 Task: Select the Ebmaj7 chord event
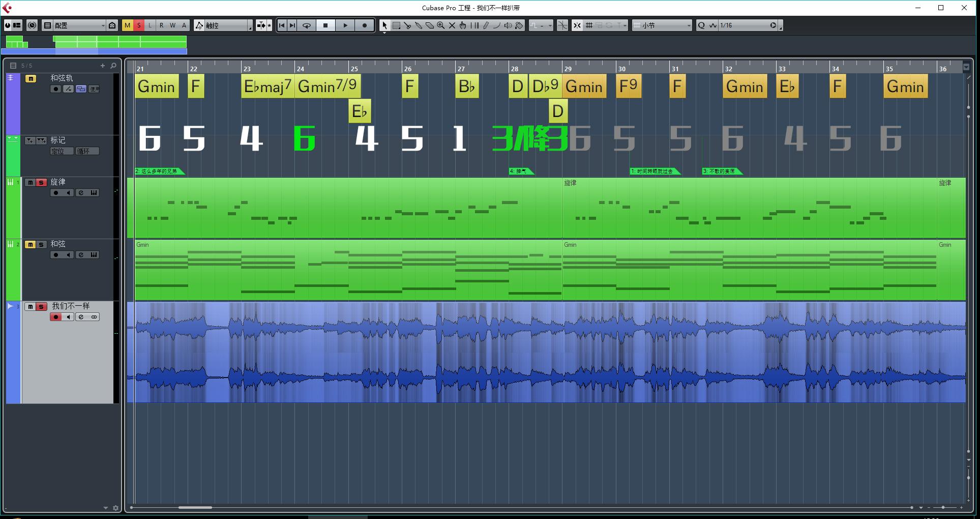268,86
